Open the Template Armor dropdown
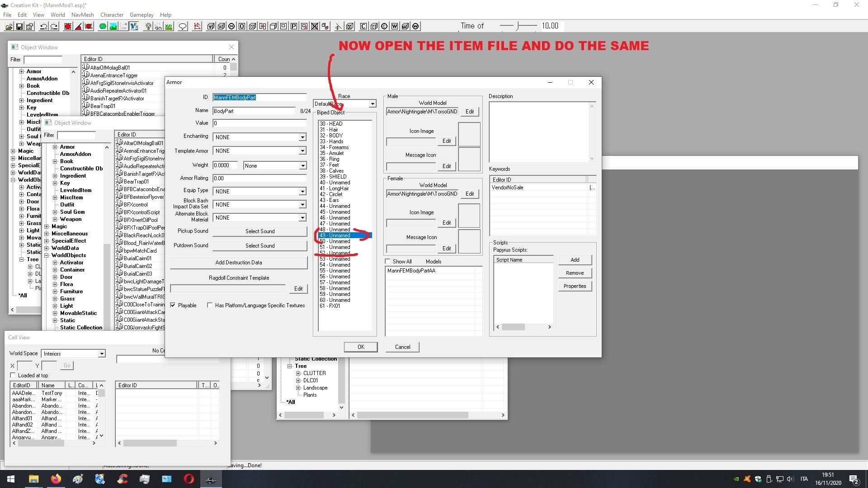The width and height of the screenshot is (868, 488). [302, 151]
